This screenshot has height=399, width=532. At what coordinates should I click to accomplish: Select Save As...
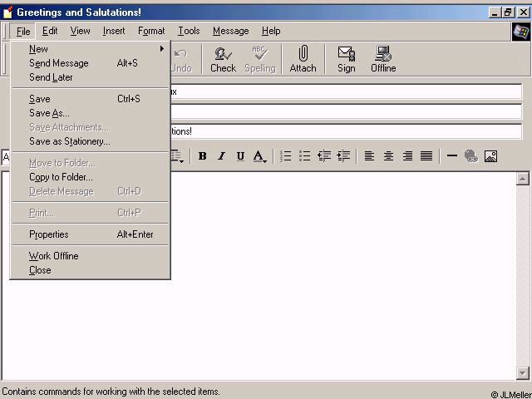(x=91, y=113)
